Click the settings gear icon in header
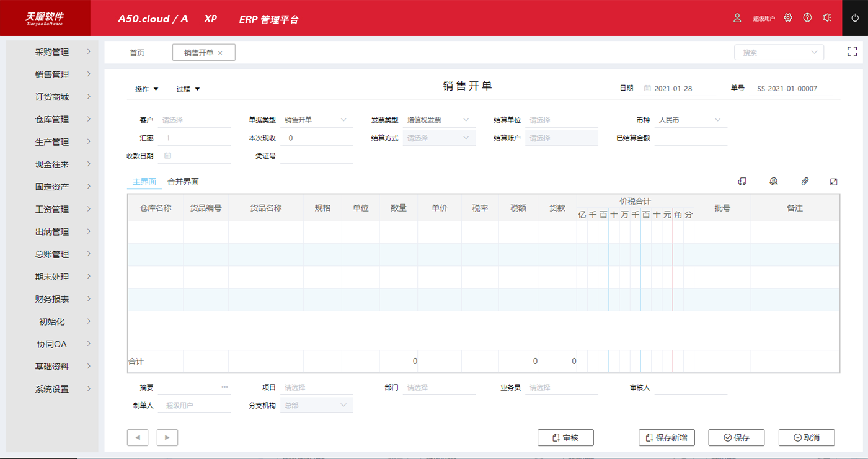Viewport: 868px width, 459px height. tap(788, 18)
